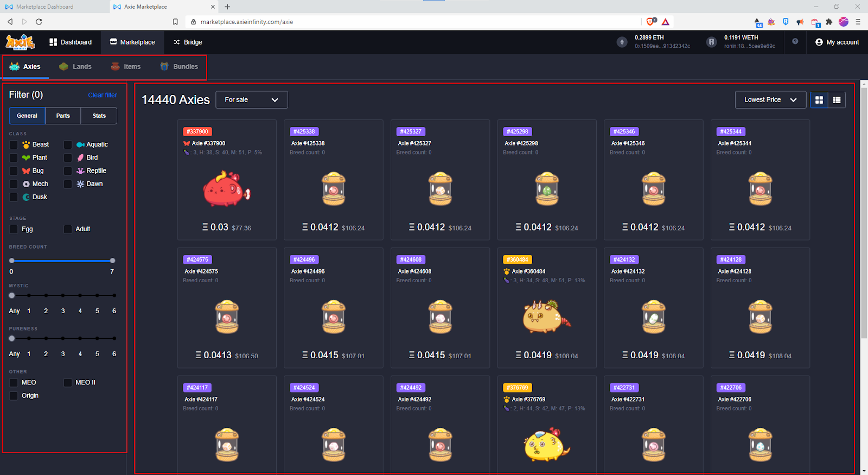Screen dimensions: 868x475
Task: Click the Ethereum wallet icon
Action: 622,42
